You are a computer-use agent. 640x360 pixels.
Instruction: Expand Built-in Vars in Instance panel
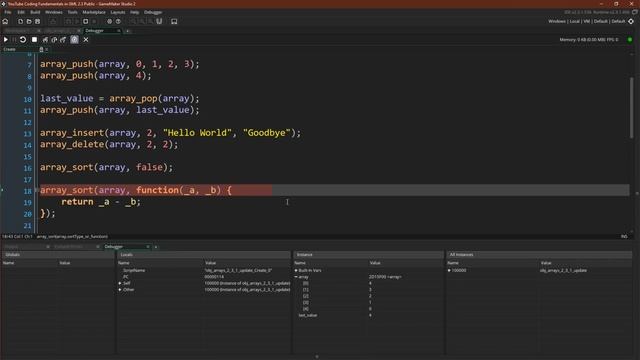[x=296, y=271]
